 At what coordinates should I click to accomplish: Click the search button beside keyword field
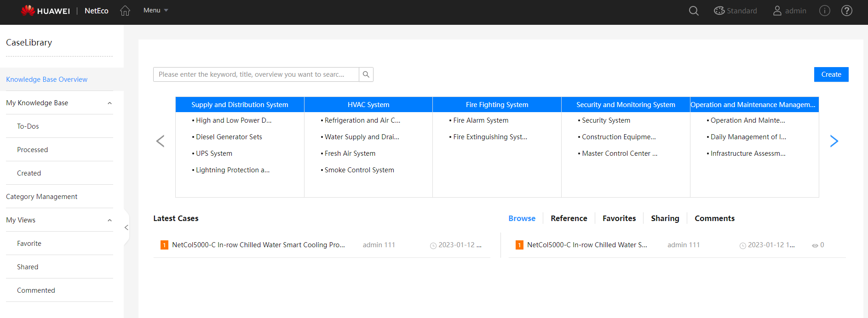(366, 74)
